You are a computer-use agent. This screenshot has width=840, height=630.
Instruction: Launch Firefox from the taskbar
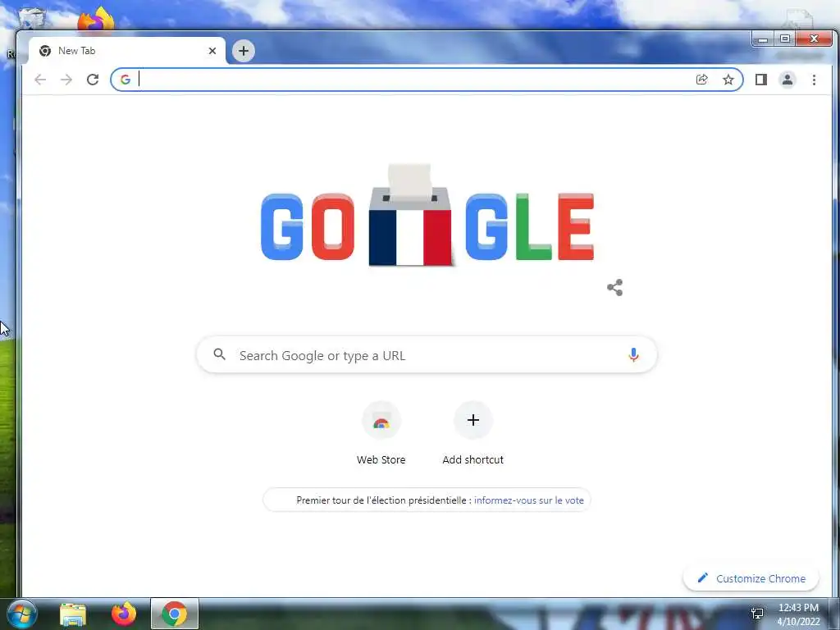[x=124, y=614]
